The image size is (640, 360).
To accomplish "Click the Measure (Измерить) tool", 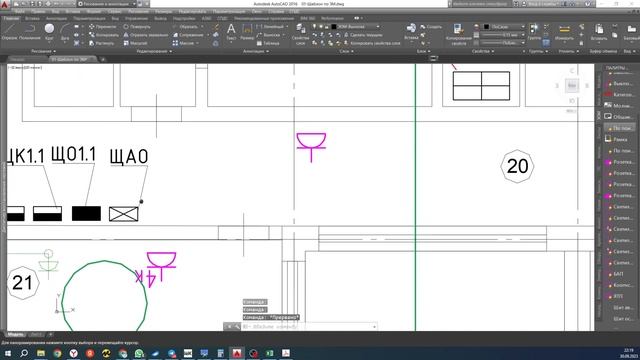I will (564, 33).
